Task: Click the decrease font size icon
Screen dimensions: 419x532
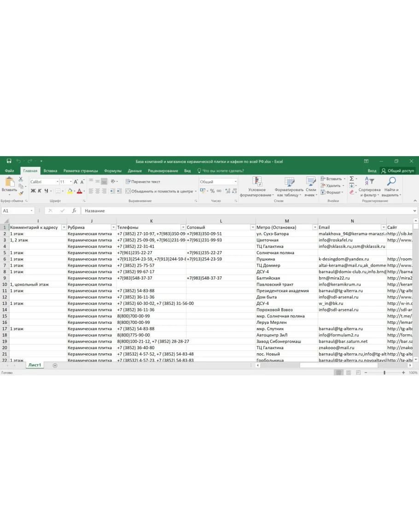Action: coord(82,182)
